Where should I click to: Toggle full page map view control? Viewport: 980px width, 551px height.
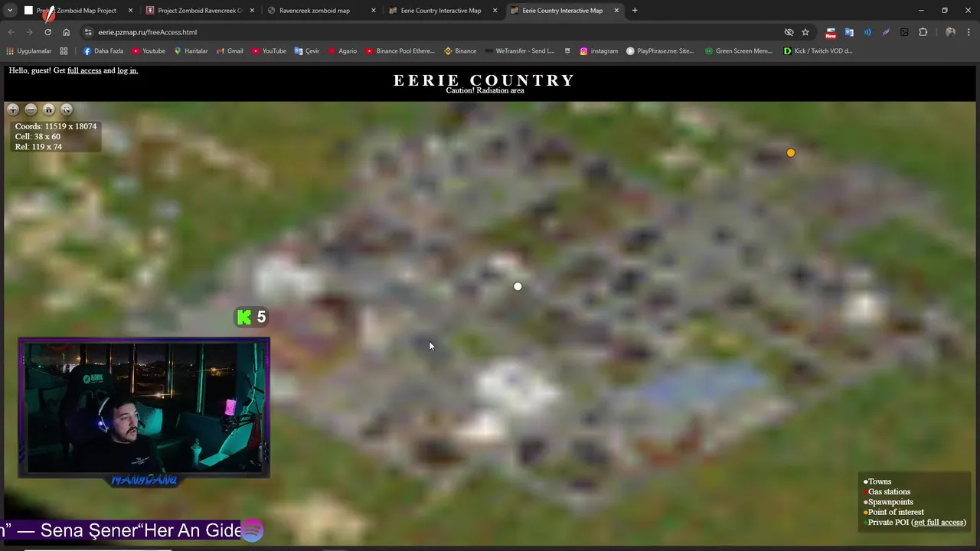pos(67,109)
